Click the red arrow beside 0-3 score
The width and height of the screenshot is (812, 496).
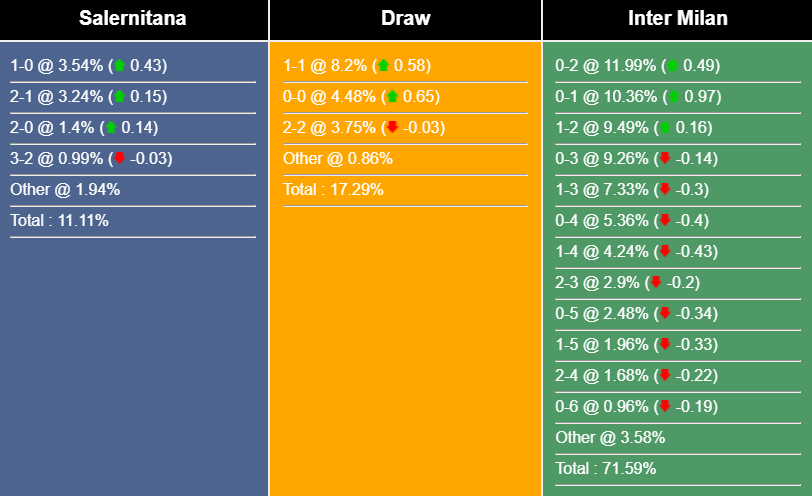[664, 159]
